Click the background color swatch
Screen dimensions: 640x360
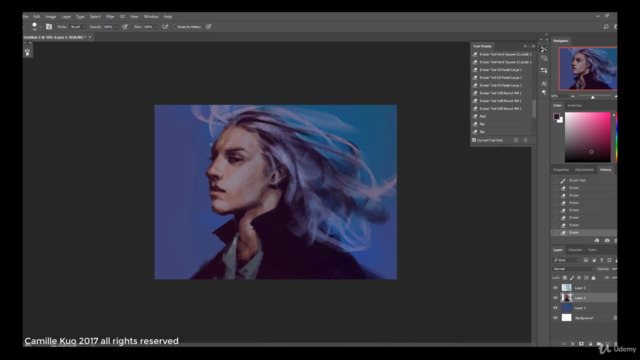tap(560, 120)
